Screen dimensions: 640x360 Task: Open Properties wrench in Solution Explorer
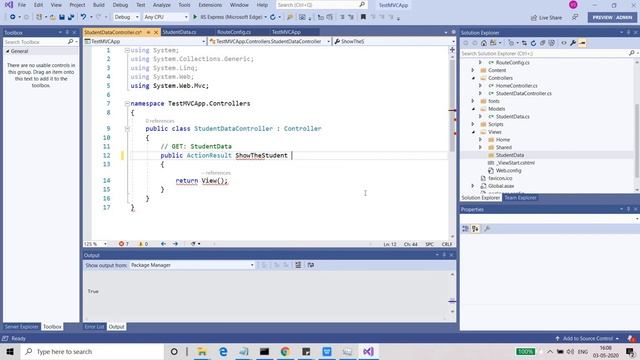(x=573, y=43)
